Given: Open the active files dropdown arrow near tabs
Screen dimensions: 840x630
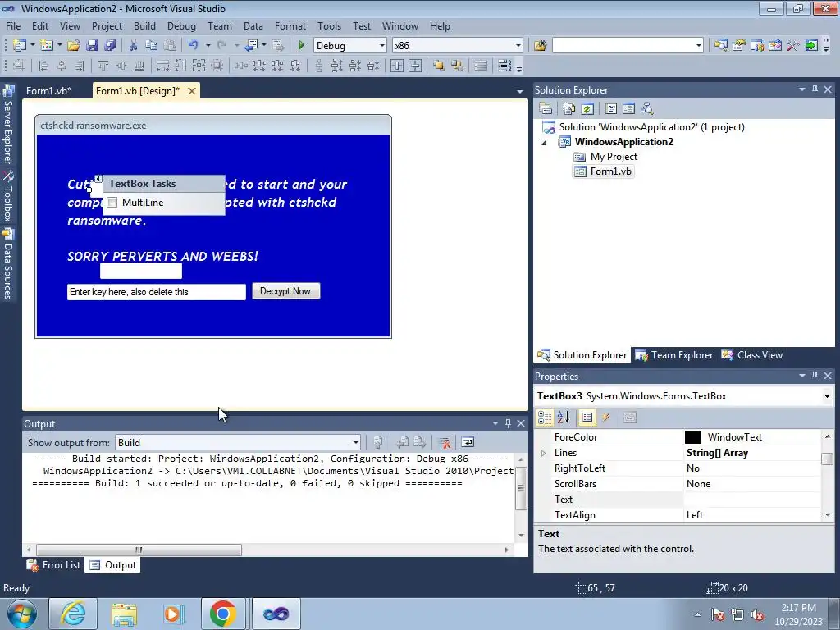Looking at the screenshot, I should tap(519, 92).
